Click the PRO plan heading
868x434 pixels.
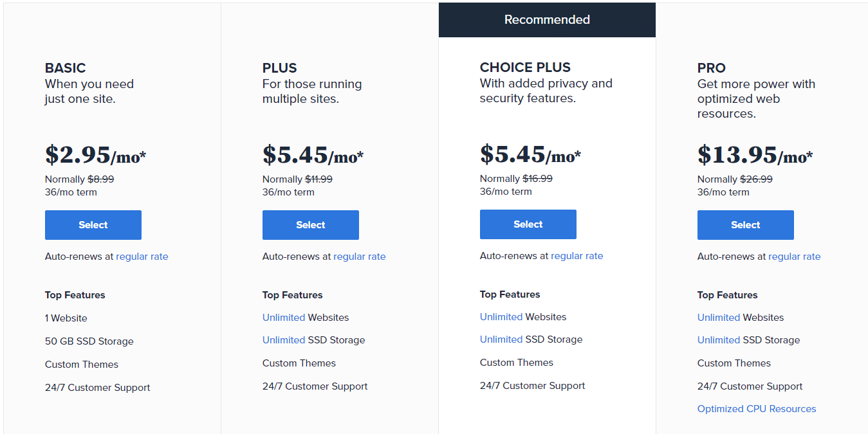tap(712, 68)
